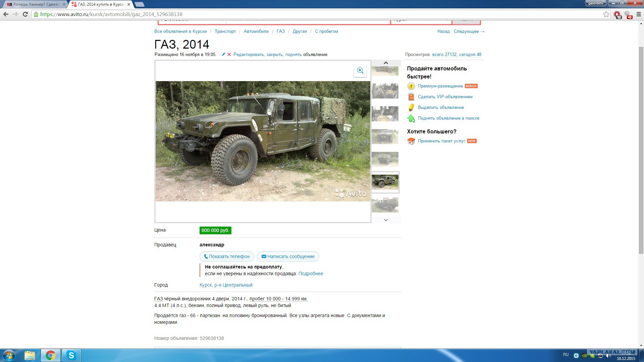Click the red adblock extension icon
The image size is (644, 362).
pyautogui.click(x=617, y=14)
